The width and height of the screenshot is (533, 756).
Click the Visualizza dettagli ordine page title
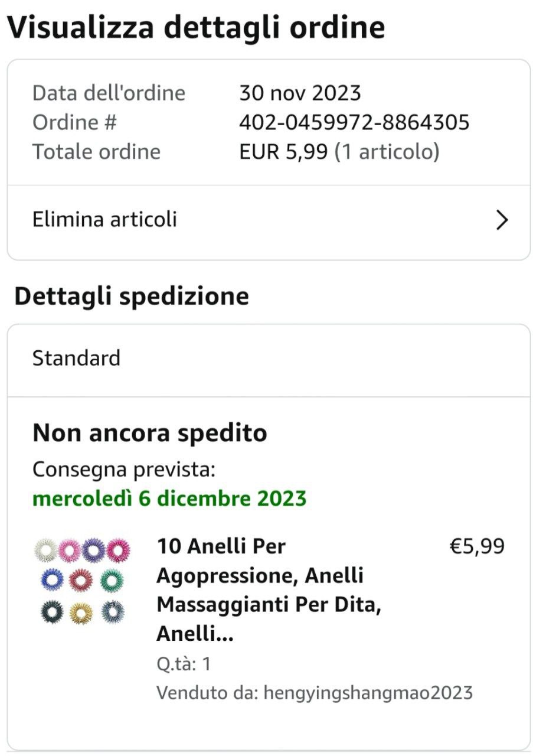197,28
